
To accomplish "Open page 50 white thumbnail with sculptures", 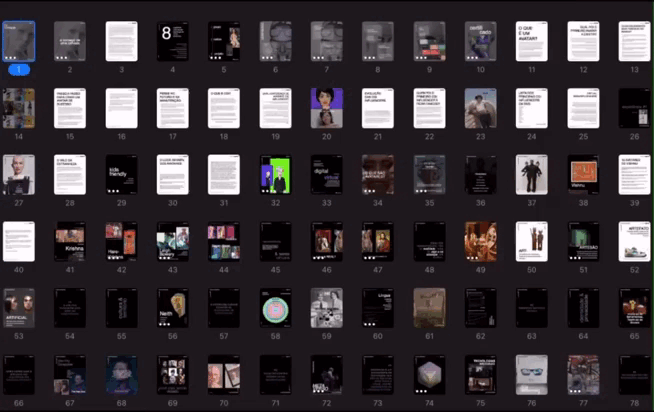I will pyautogui.click(x=532, y=241).
